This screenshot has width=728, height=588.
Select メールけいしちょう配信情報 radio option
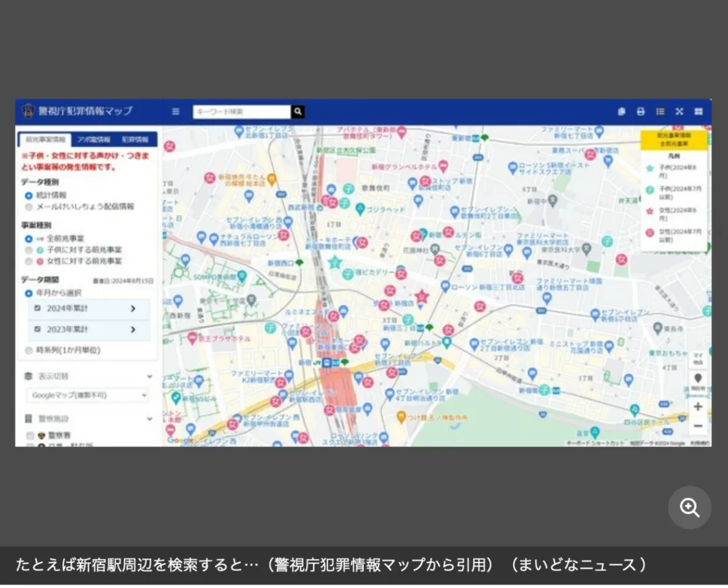point(29,207)
